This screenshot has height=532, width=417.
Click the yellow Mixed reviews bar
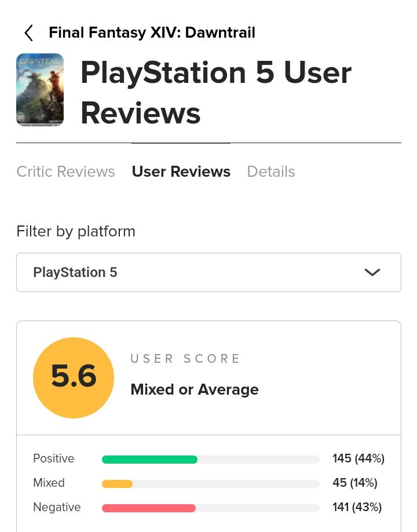[117, 484]
